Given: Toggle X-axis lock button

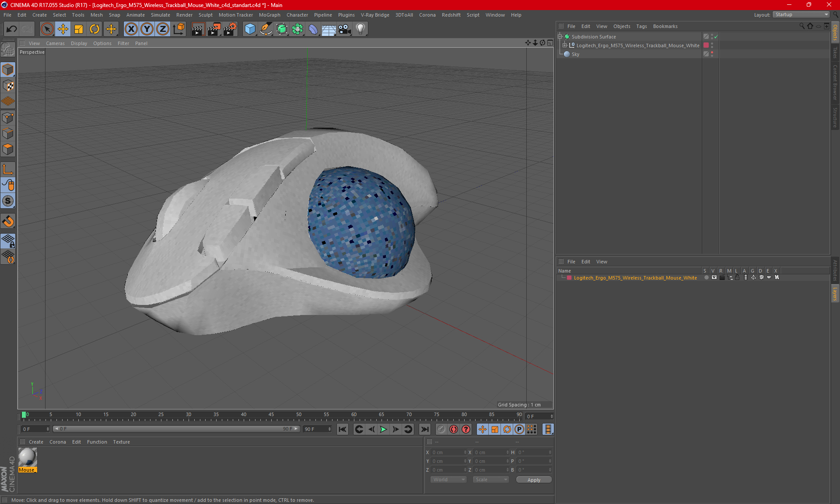Looking at the screenshot, I should tap(131, 29).
